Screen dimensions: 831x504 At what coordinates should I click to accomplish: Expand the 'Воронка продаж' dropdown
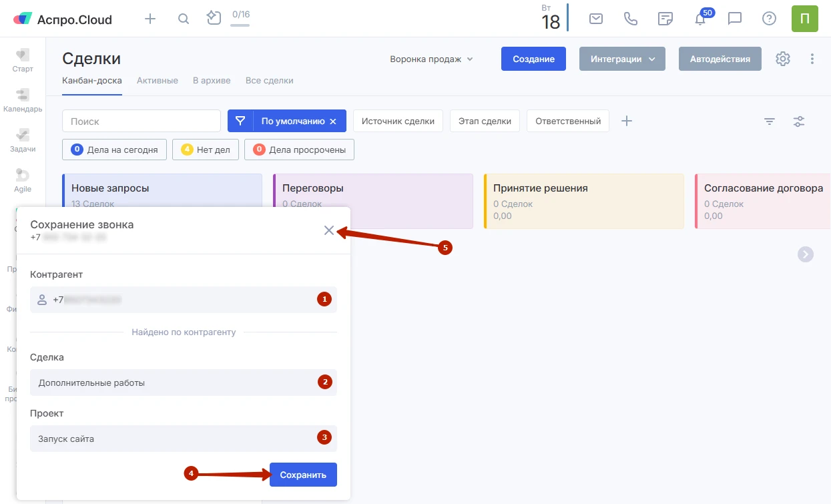pos(431,59)
